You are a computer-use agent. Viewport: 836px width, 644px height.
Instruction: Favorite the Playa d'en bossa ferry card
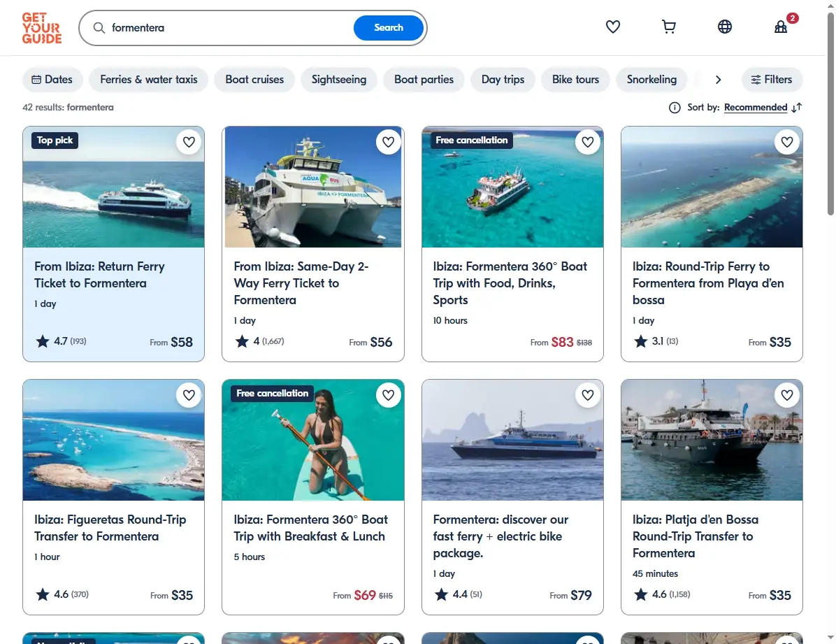787,142
